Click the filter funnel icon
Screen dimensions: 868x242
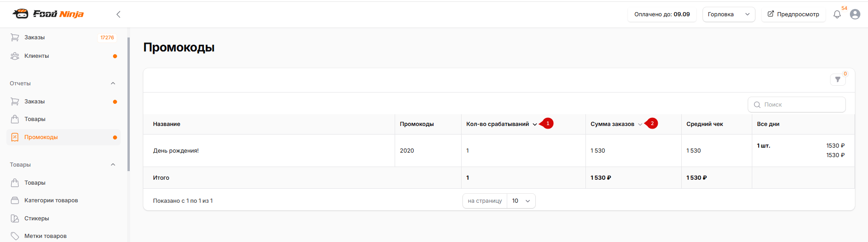point(838,79)
